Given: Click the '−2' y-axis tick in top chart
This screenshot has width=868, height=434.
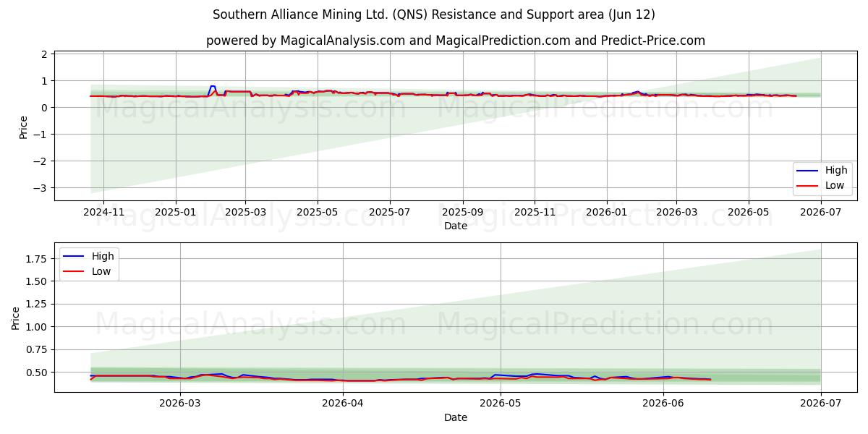Looking at the screenshot, I should (42, 161).
